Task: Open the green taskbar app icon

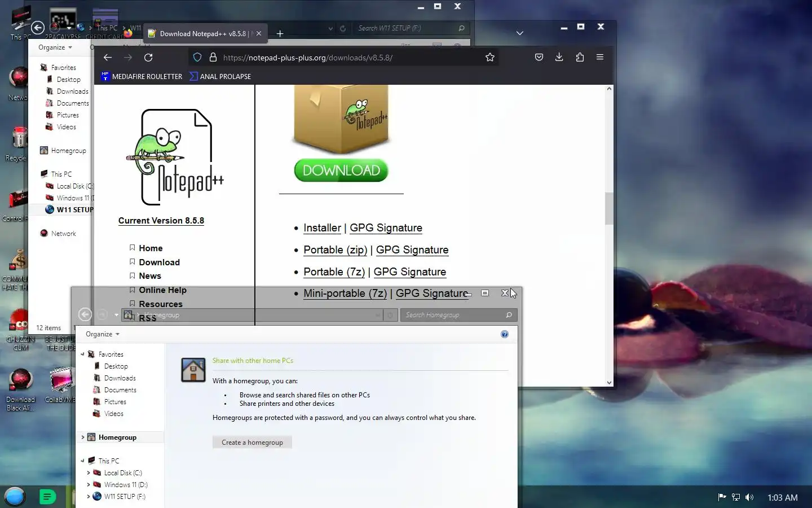Action: (x=47, y=497)
